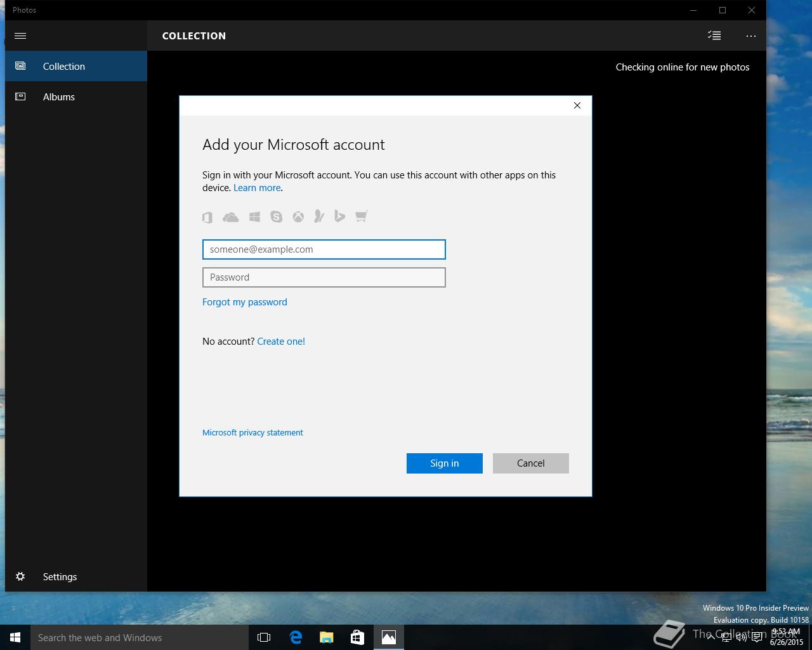Open File Explorer from the taskbar
This screenshot has width=812, height=650.
point(327,637)
